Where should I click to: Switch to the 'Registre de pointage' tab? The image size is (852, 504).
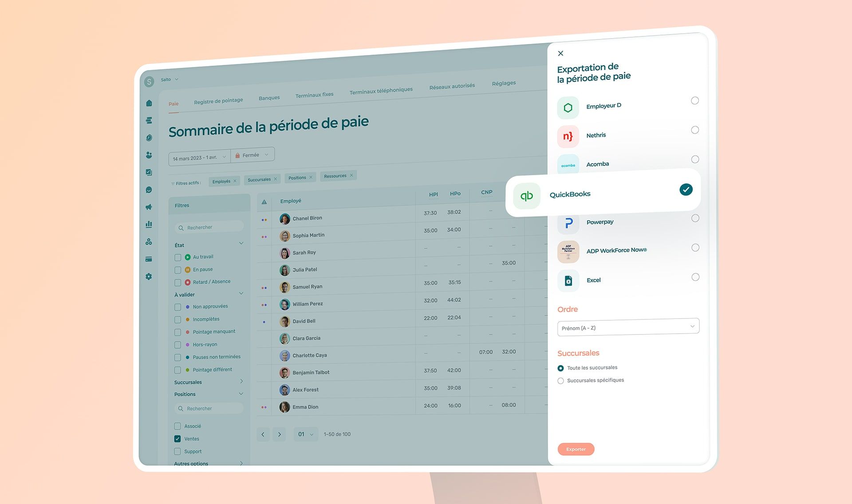(217, 101)
